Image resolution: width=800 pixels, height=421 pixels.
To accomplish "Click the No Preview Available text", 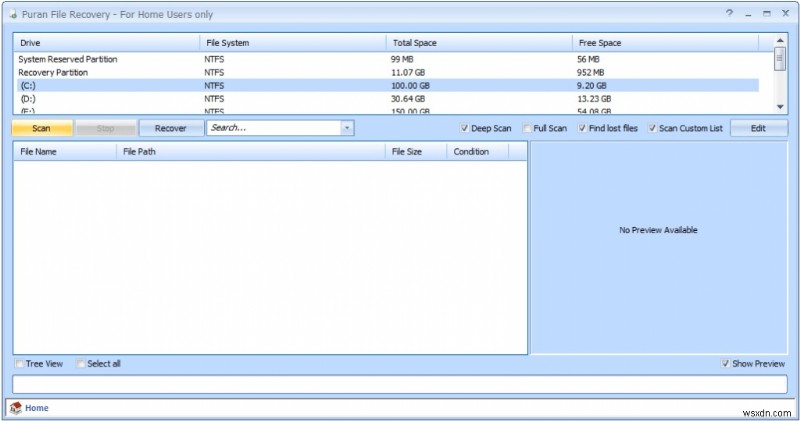I will coord(658,230).
